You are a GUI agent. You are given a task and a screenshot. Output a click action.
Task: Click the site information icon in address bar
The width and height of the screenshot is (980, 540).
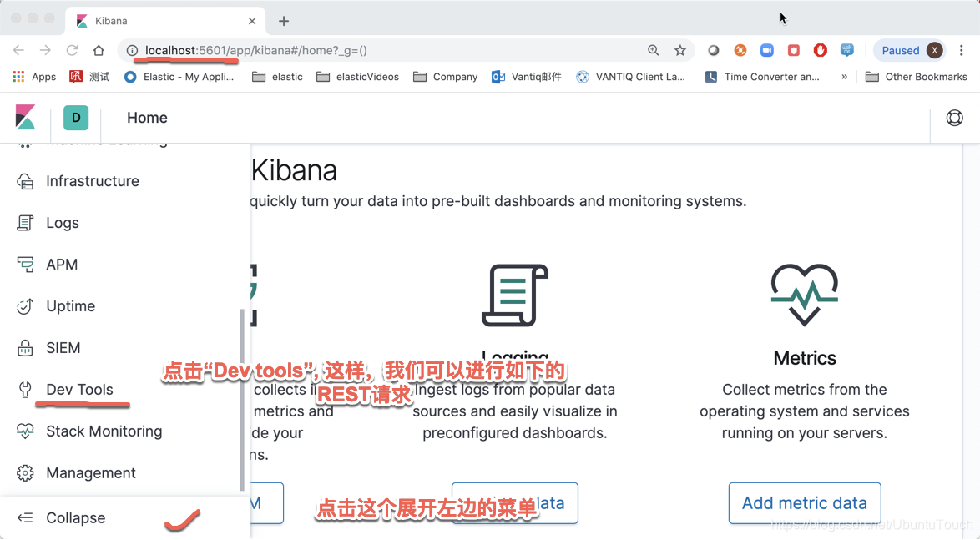131,50
